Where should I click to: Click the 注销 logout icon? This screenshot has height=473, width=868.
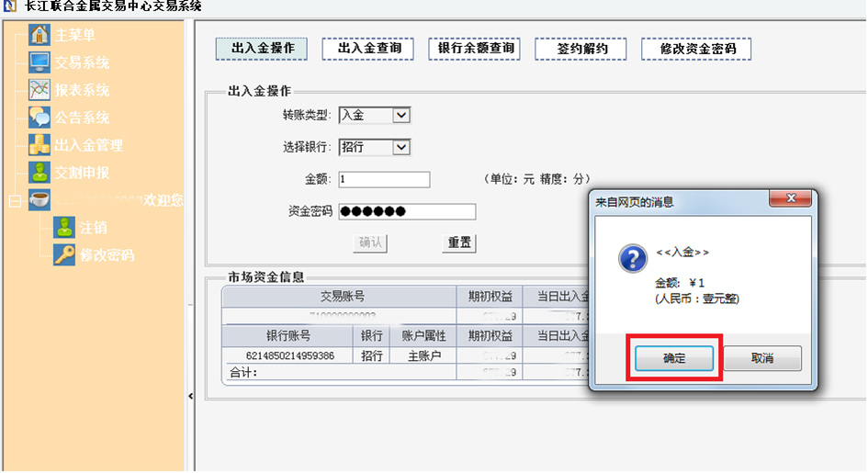(64, 227)
